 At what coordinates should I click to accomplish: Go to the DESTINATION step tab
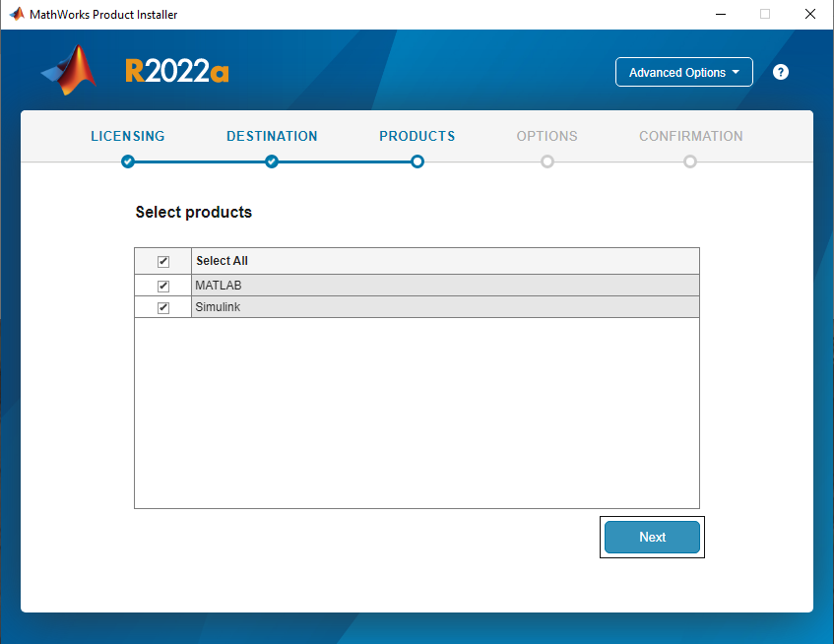point(272,136)
